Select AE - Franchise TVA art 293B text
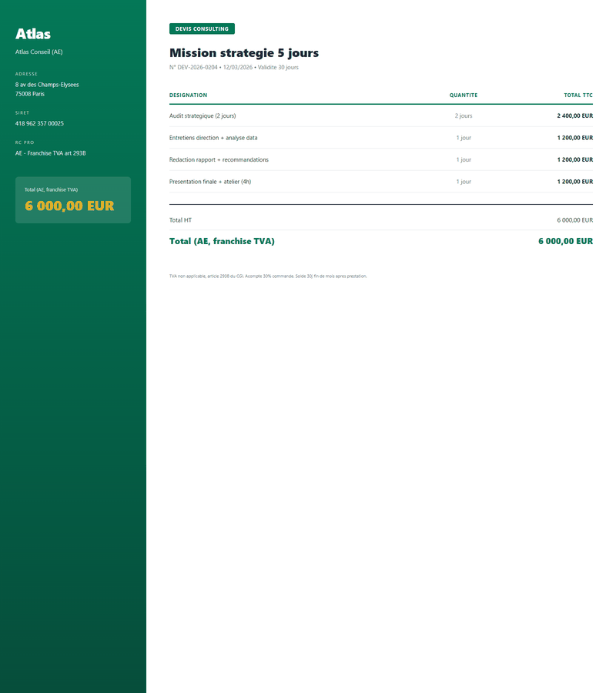The image size is (616, 693). point(51,153)
